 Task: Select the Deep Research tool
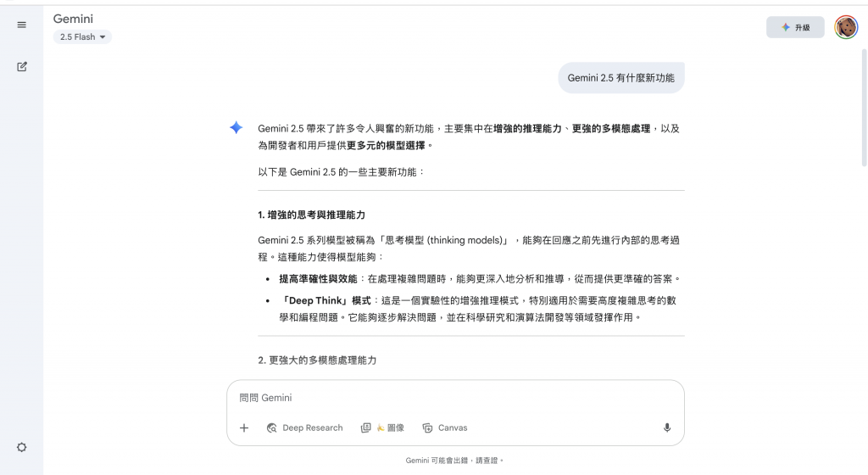(304, 428)
